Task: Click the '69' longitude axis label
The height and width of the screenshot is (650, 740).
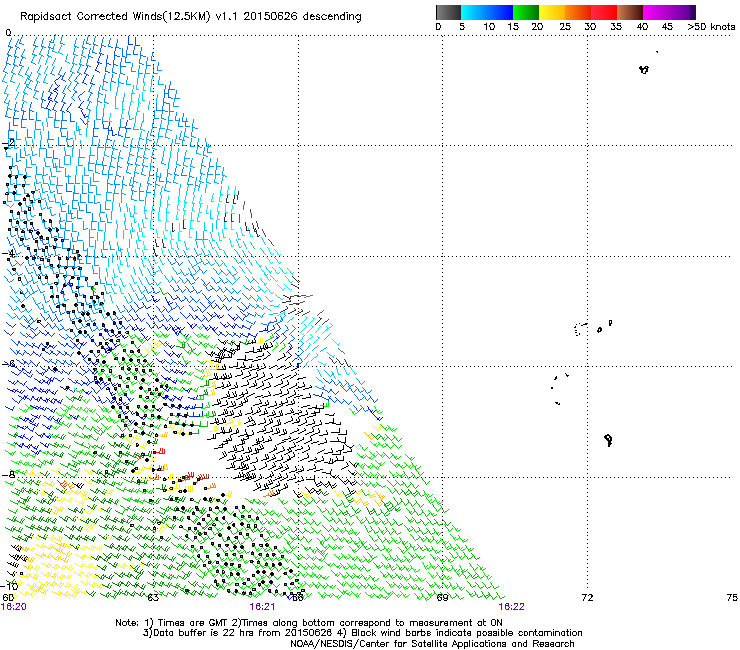Action: (442, 598)
